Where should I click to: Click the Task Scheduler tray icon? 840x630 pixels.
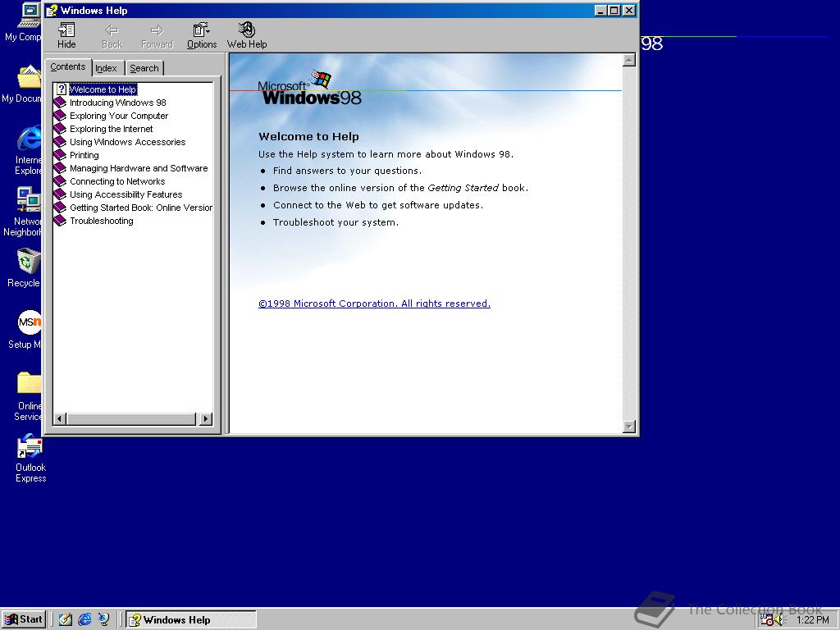click(x=767, y=620)
